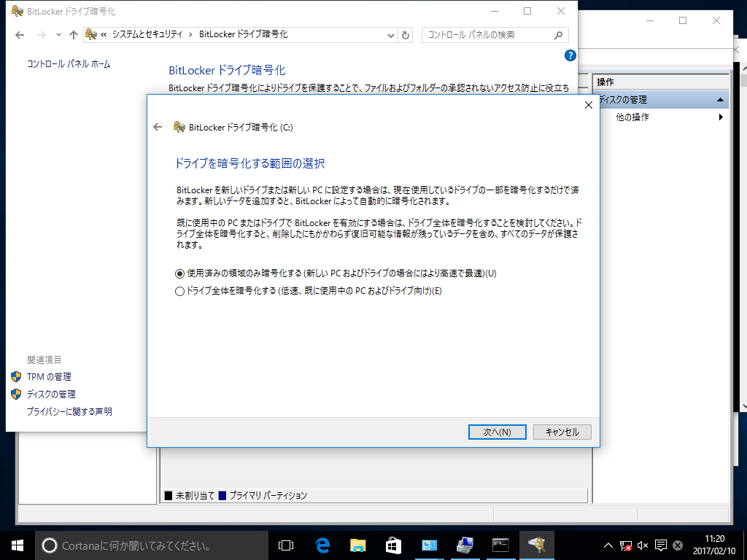747x560 pixels.
Task: Click Control Panel forward navigation arrow
Action: tap(42, 35)
